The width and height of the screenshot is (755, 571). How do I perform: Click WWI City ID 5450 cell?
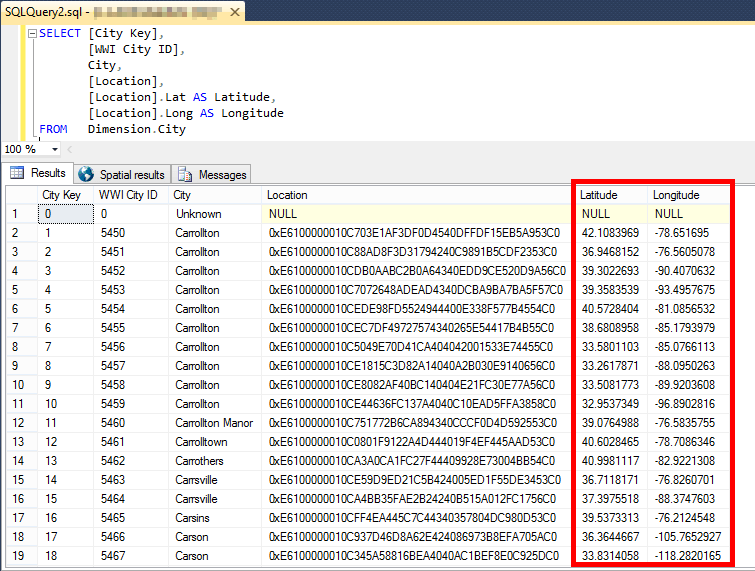[131, 233]
